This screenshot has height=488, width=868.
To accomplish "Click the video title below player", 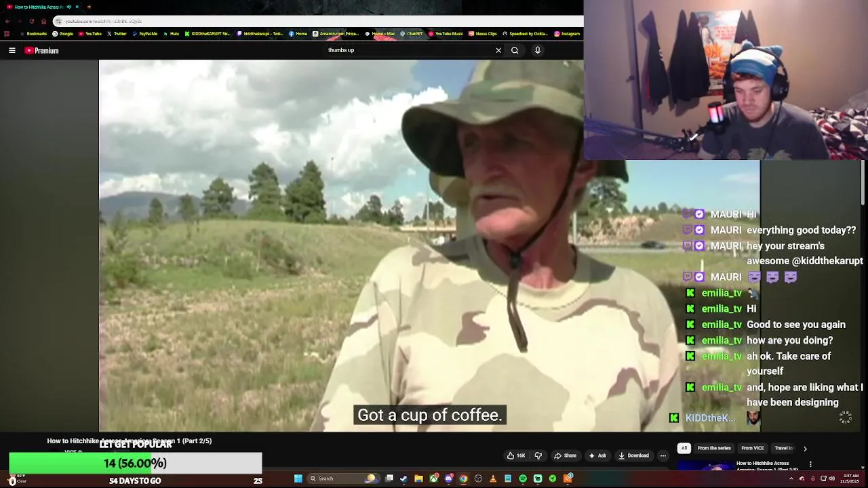I will tap(129, 441).
